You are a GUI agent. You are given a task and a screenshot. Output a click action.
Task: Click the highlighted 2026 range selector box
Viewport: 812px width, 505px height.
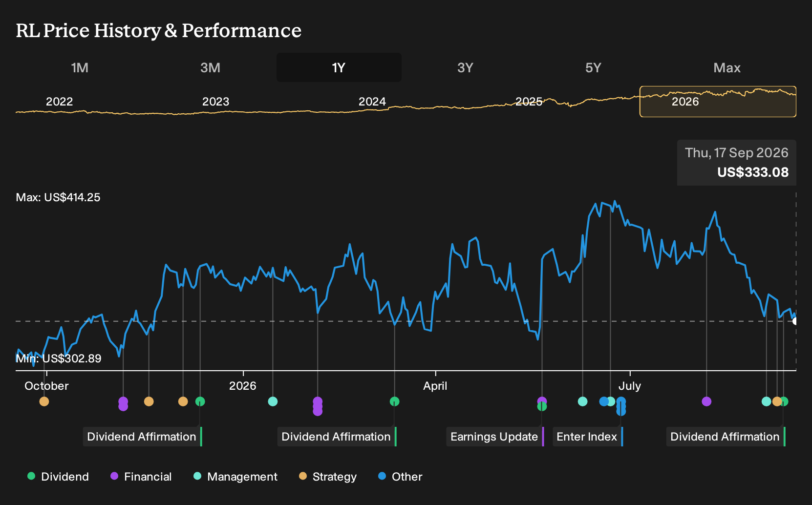click(x=718, y=102)
